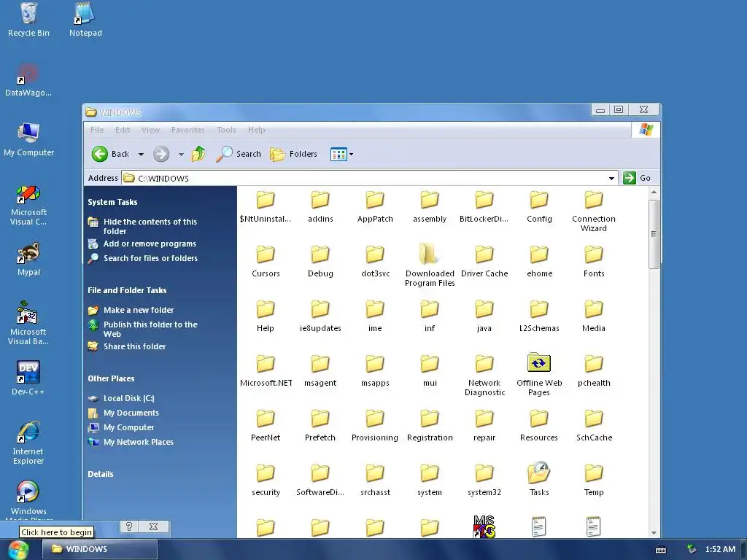
Task: Click the scrollbar down arrow
Action: pos(654,533)
